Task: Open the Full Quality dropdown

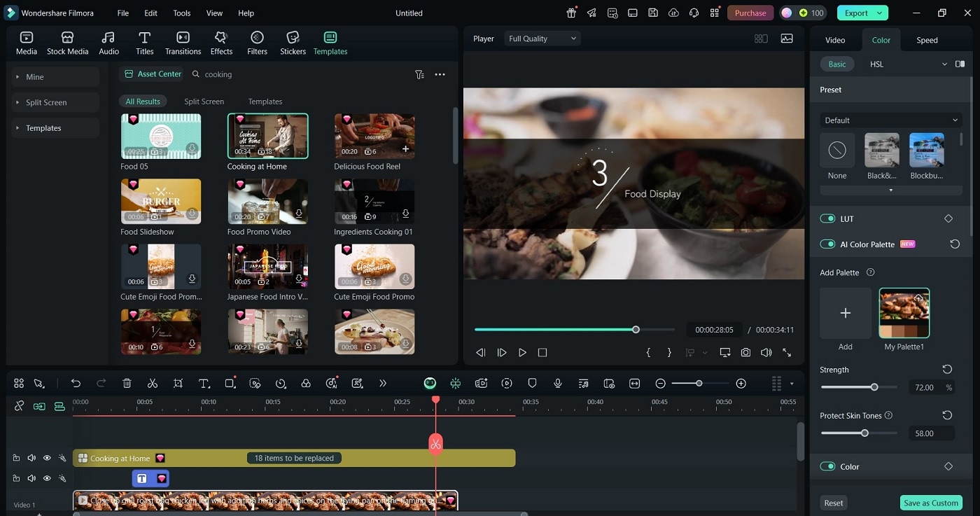Action: (542, 39)
